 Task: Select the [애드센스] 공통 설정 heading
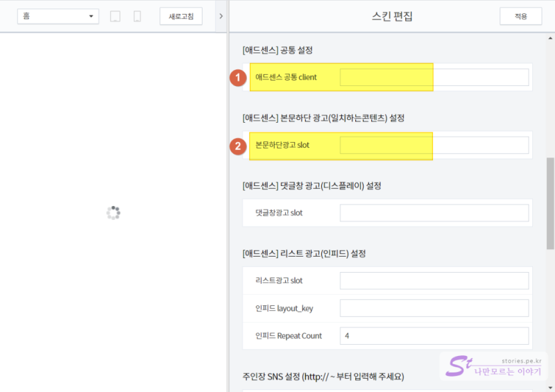pos(277,50)
